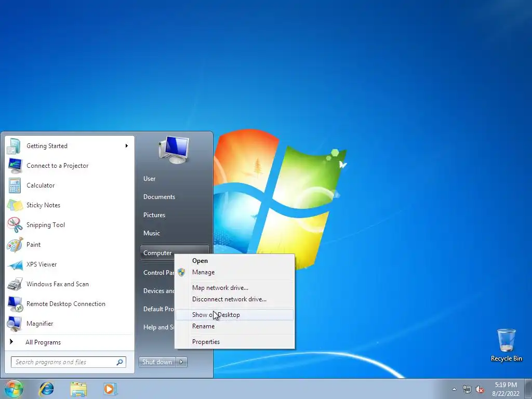Click the taskbar clock and date

(506, 389)
